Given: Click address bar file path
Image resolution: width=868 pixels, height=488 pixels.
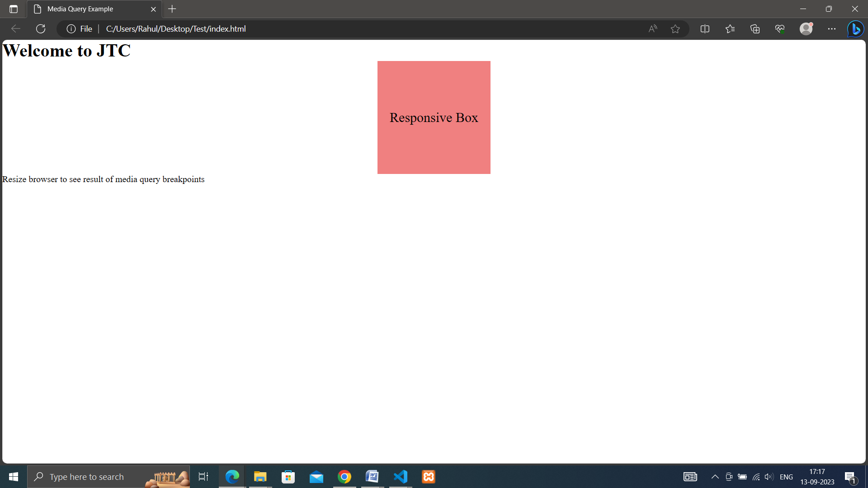Looking at the screenshot, I should click(x=176, y=29).
